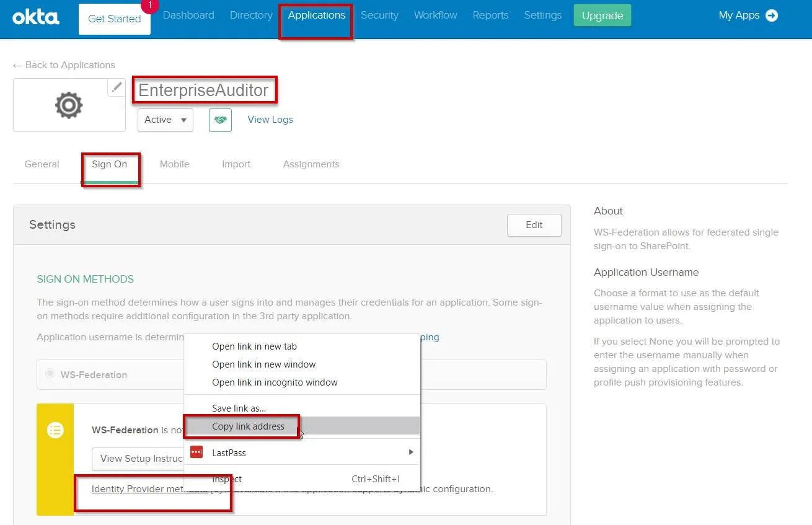812x525 pixels.
Task: Open the Applications menu
Action: point(316,15)
